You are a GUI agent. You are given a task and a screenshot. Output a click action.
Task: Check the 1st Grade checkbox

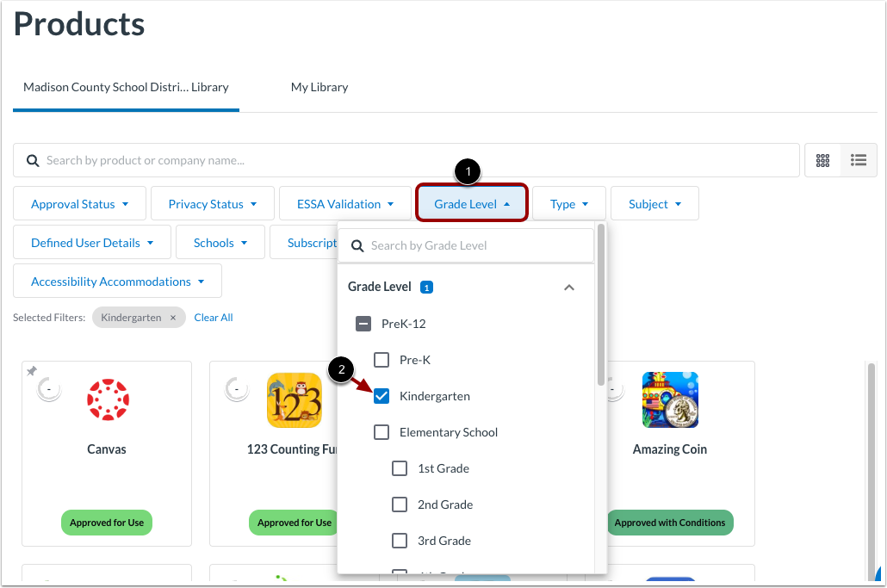(x=400, y=468)
